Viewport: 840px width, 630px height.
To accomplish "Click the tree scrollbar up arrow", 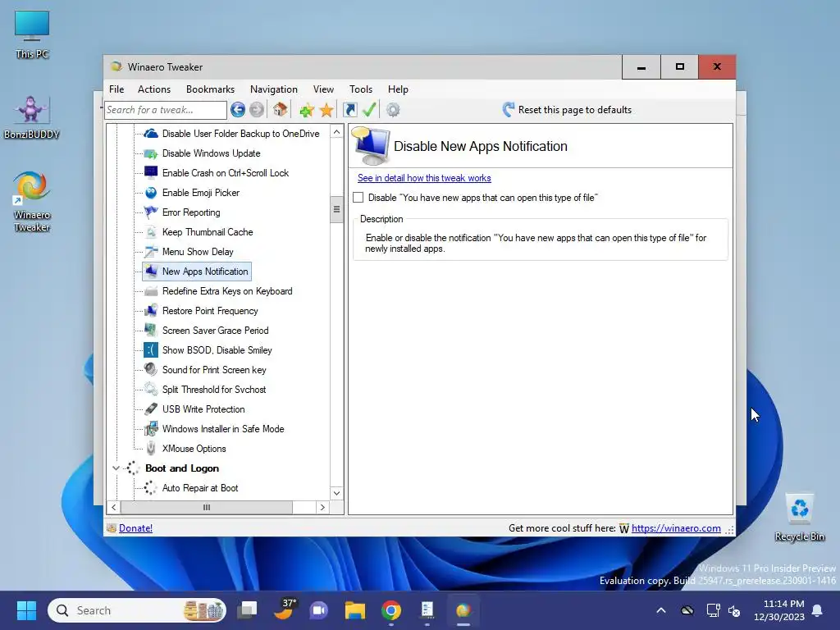I will pos(336,132).
